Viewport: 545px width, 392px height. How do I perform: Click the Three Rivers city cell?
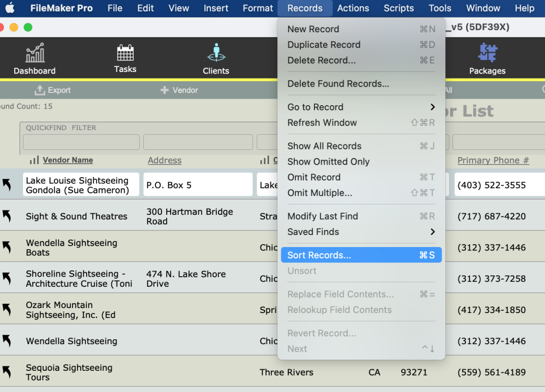tap(287, 372)
